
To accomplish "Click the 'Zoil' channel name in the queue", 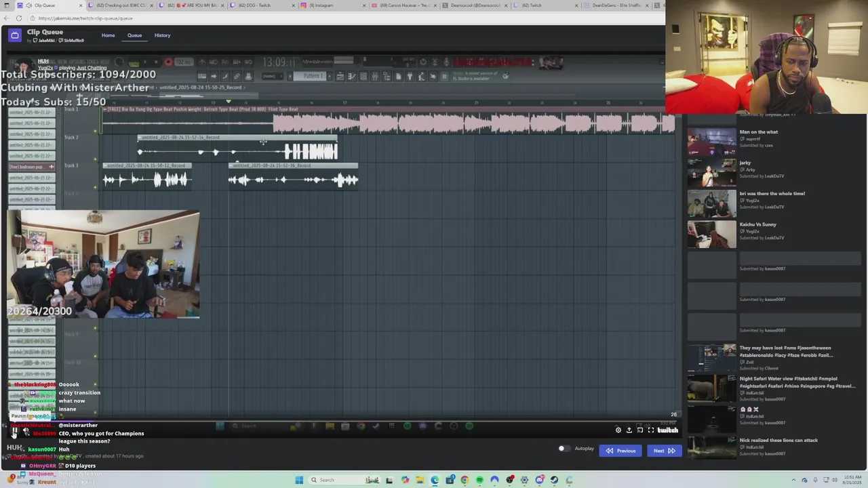I will [x=749, y=362].
